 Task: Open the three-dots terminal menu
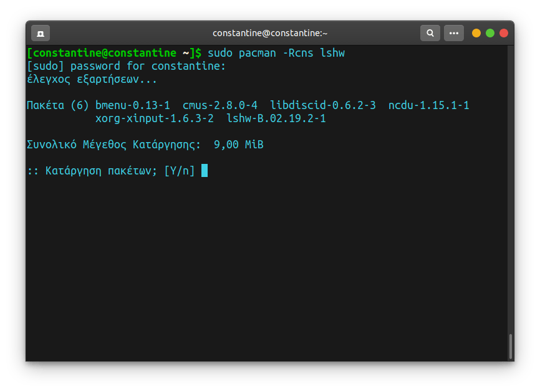453,33
